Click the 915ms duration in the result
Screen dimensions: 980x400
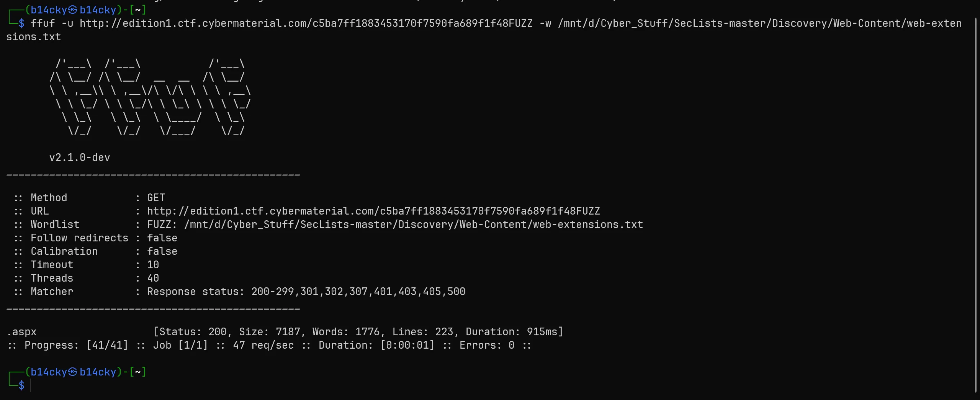point(543,332)
